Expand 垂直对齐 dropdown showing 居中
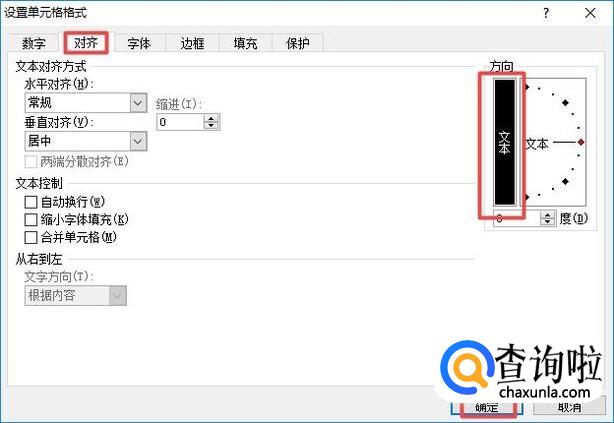Image resolution: width=614 pixels, height=423 pixels. [x=86, y=141]
